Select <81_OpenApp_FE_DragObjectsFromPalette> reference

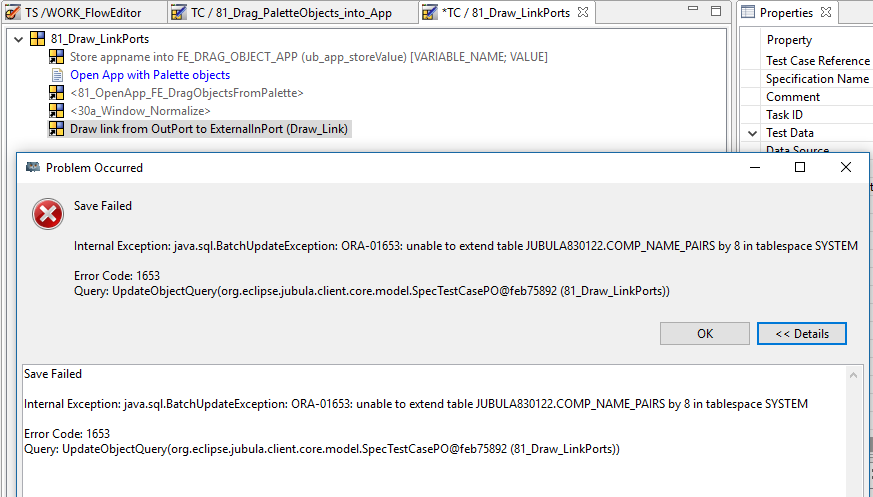click(x=187, y=93)
